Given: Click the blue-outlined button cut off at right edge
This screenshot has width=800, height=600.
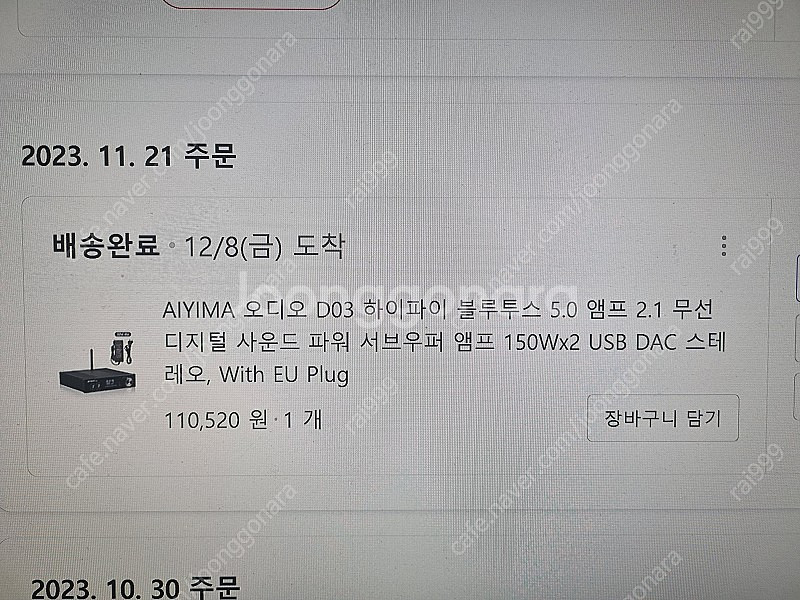Looking at the screenshot, I should tap(796, 277).
